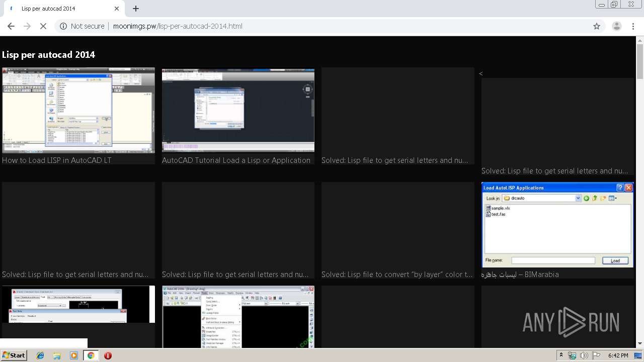Screen dimensions: 644x362
Task: Open the AutoCAD Tutorial Load a Lisp thumbnail
Action: [238, 110]
